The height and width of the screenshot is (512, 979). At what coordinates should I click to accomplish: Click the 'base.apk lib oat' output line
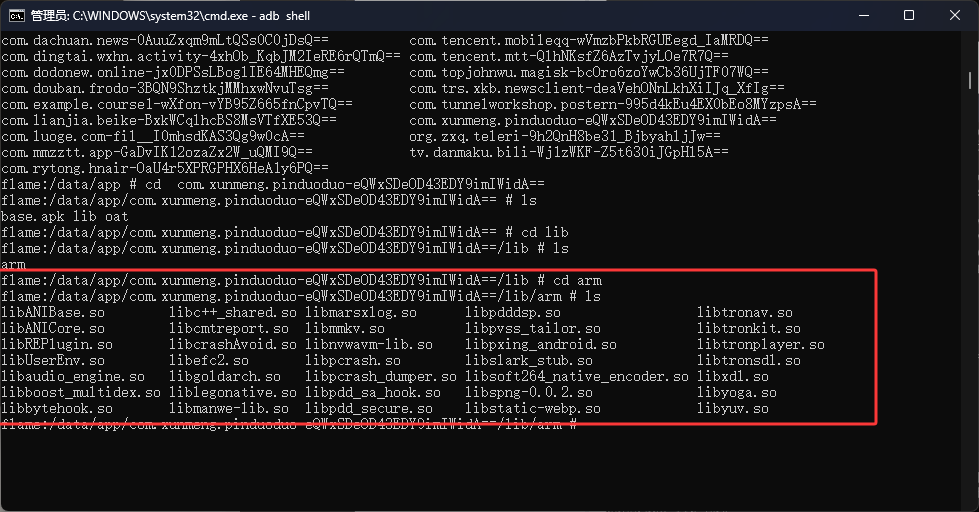point(65,217)
